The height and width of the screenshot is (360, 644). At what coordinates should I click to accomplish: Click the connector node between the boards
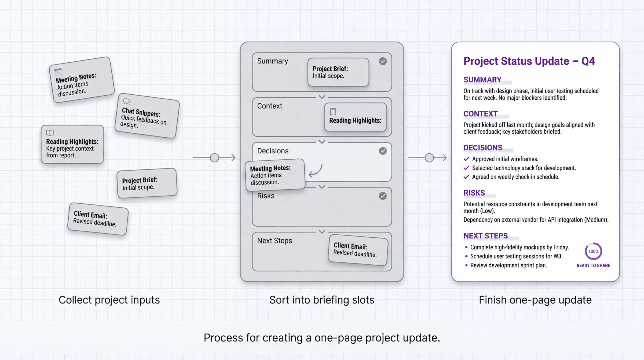(215, 157)
